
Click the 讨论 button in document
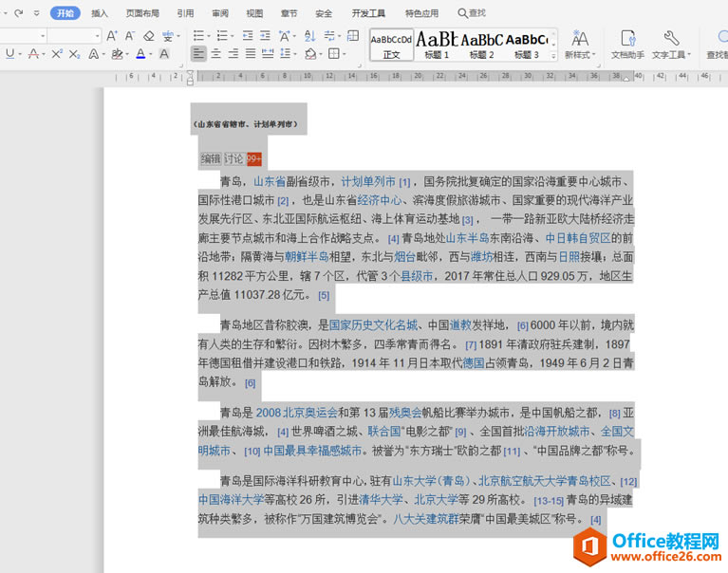pos(233,159)
